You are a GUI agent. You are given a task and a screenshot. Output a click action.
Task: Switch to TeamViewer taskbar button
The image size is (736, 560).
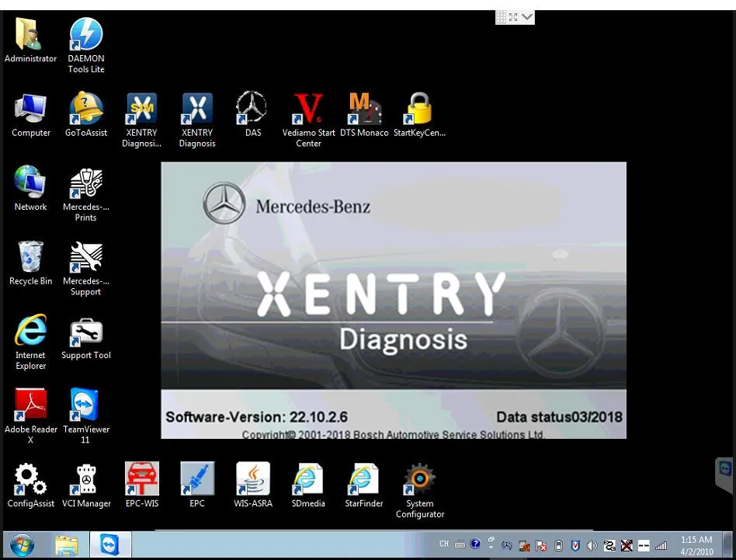point(110,545)
